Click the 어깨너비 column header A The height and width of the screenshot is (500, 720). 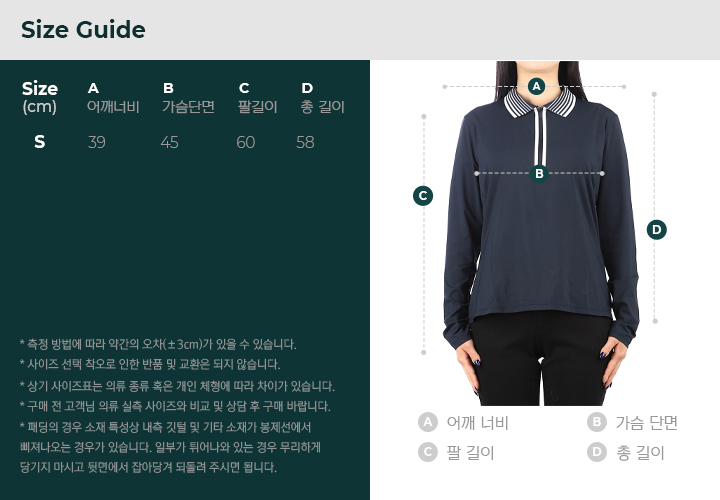(x=113, y=98)
